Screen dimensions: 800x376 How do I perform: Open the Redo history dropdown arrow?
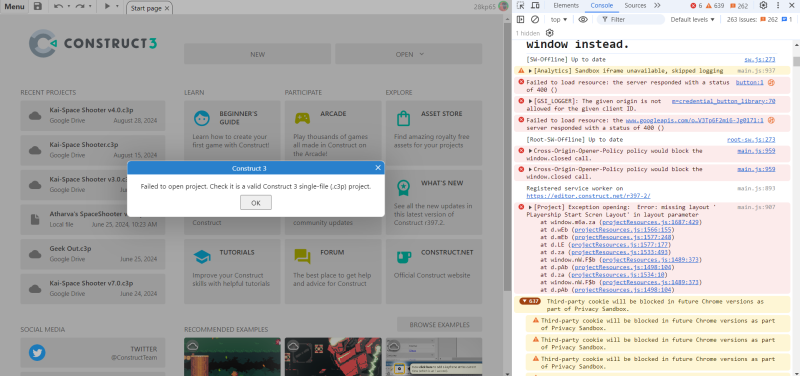tap(90, 7)
